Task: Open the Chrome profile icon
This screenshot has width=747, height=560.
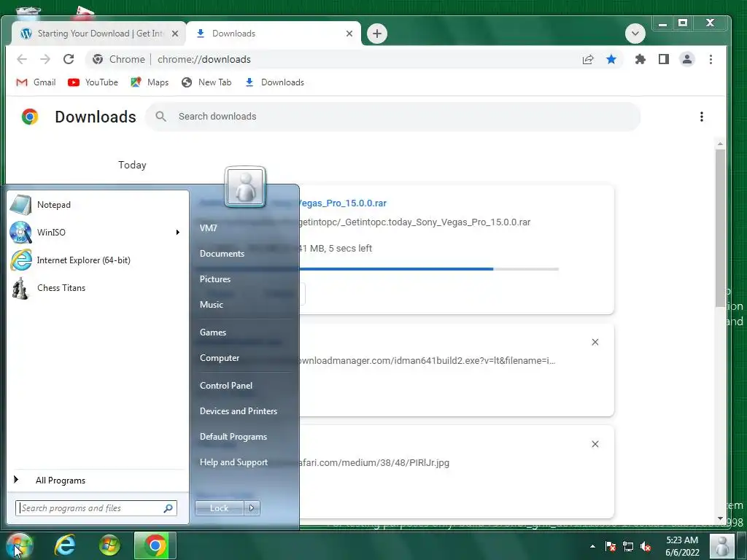Action: (x=687, y=59)
